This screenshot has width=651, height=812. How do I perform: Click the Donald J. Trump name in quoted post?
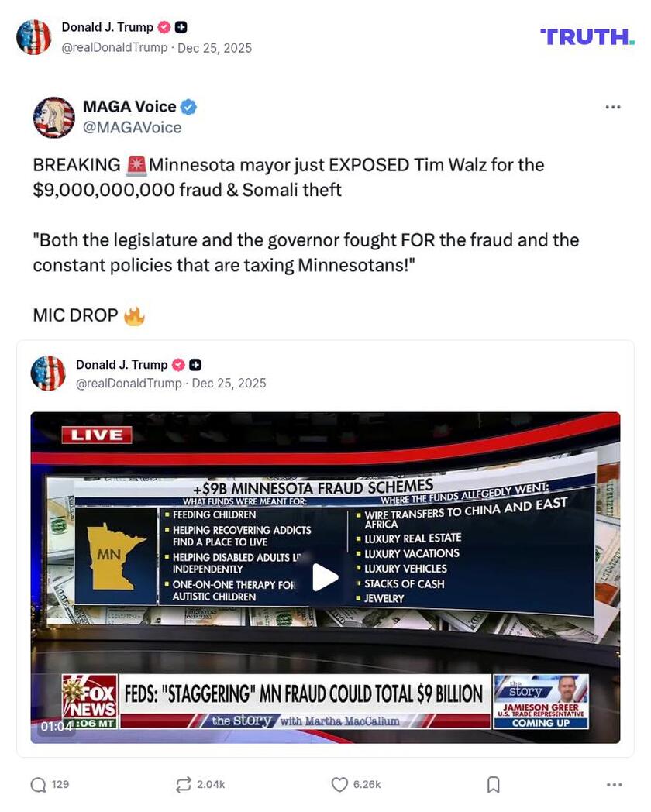click(122, 365)
